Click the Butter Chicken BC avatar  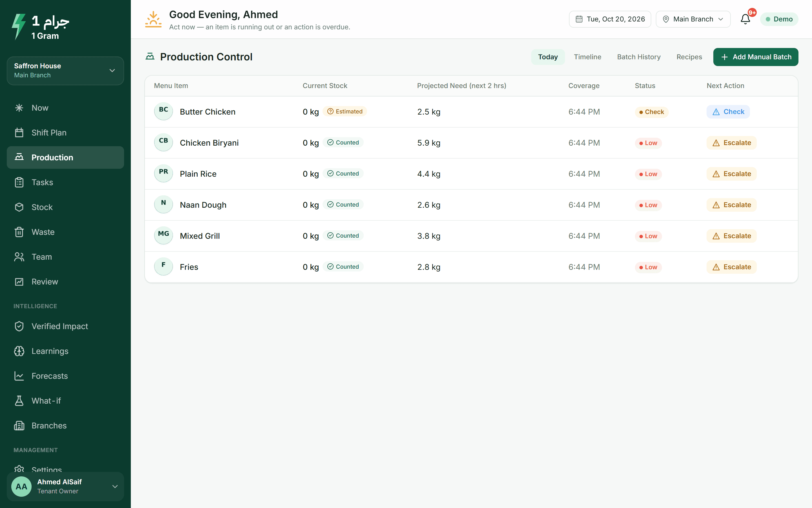pos(164,111)
